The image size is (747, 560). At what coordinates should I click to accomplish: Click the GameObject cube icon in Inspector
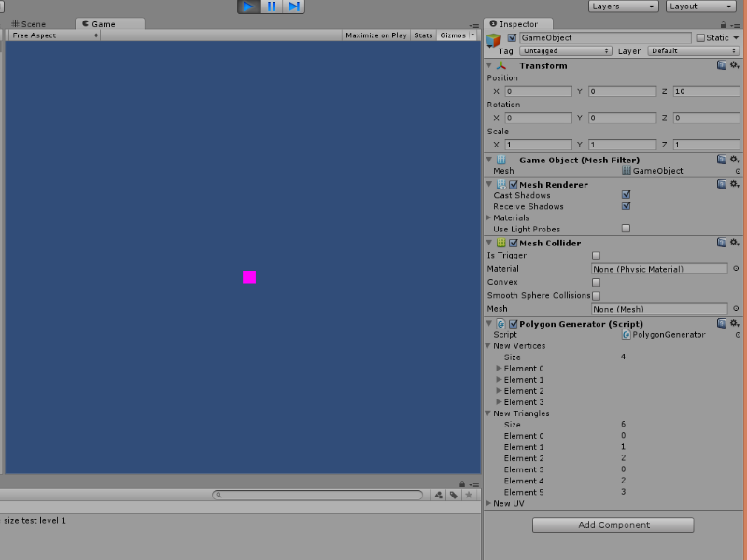(x=494, y=40)
